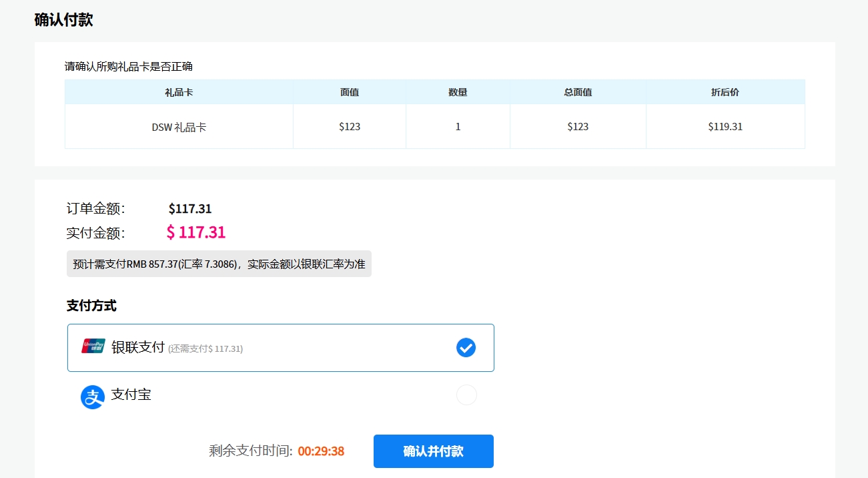
Task: Click the blue Alipay logo icon
Action: click(93, 397)
